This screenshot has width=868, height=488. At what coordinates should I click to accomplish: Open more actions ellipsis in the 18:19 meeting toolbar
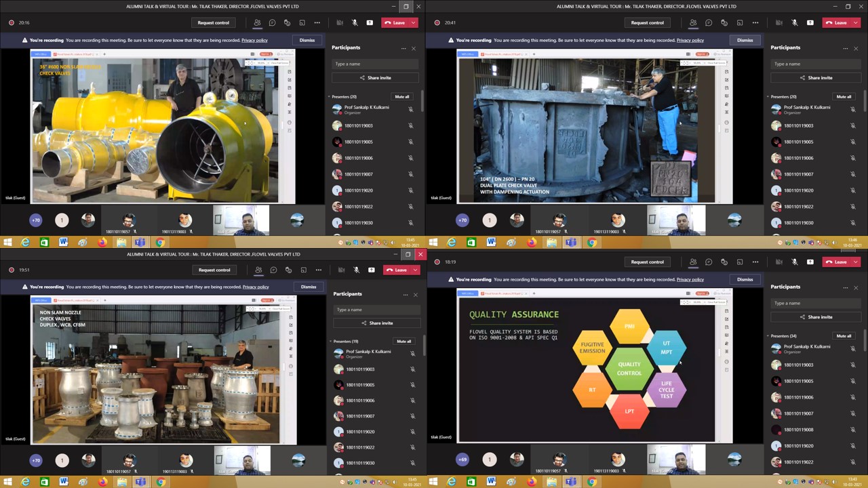tap(755, 262)
